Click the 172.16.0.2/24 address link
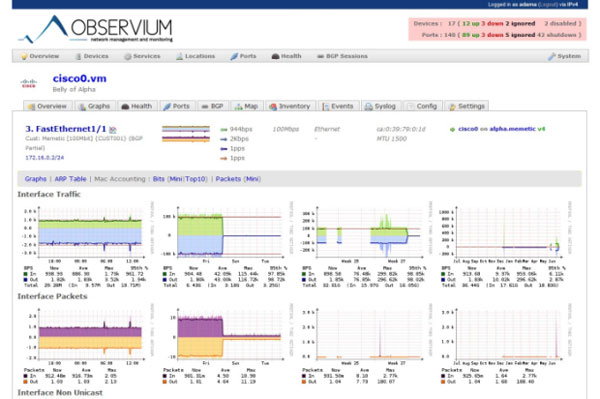The height and width of the screenshot is (399, 600). (45, 158)
